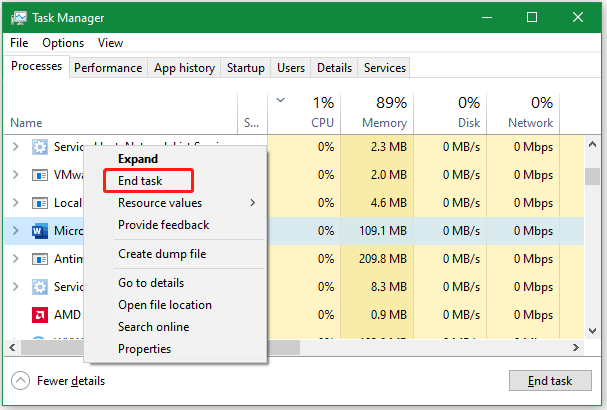
Task: Expand the first Service Host process group
Action: coord(15,147)
